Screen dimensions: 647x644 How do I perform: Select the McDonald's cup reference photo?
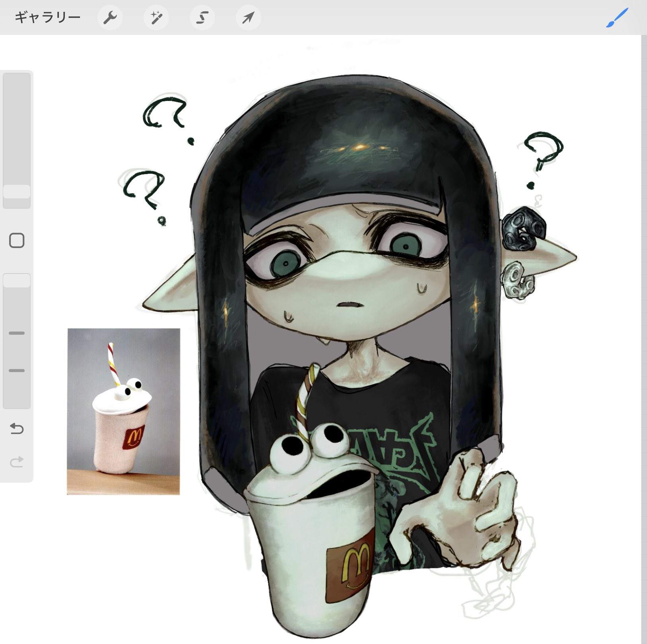[x=124, y=411]
